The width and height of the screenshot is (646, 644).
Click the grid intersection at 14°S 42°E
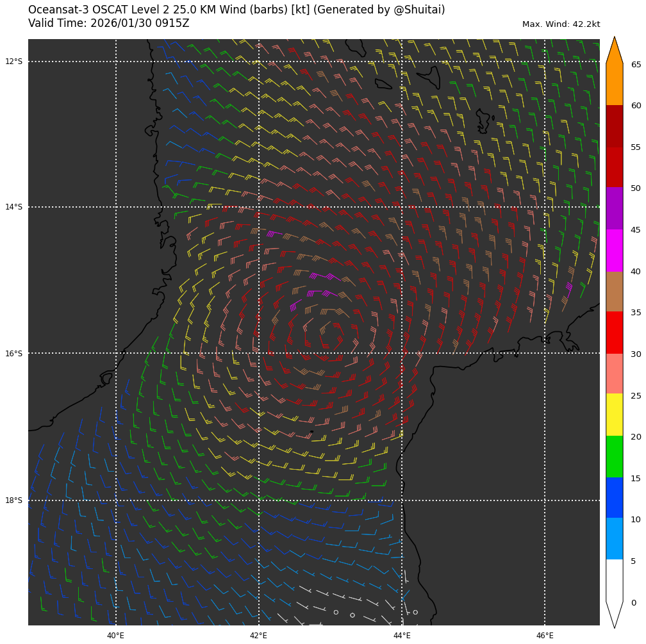(259, 207)
